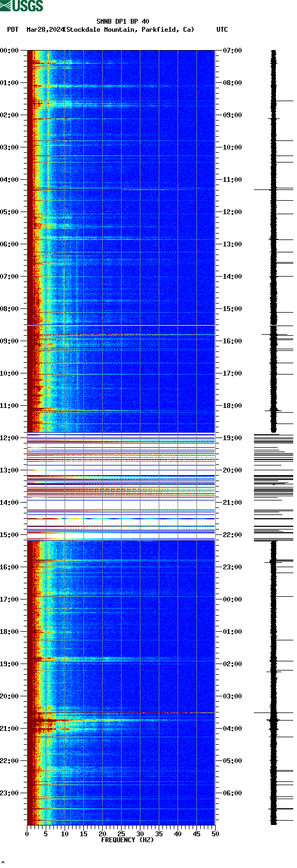Click the 07:00 label on the UTC axis
The height and width of the screenshot is (868, 297).
coord(232,51)
